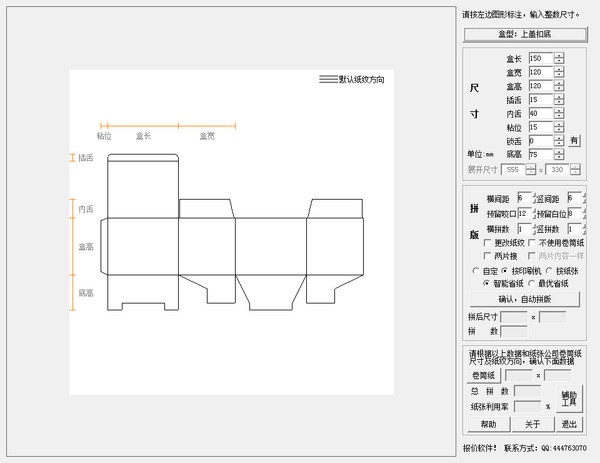Open the 帮助 help button
The width and height of the screenshot is (600, 463).
pyautogui.click(x=487, y=424)
